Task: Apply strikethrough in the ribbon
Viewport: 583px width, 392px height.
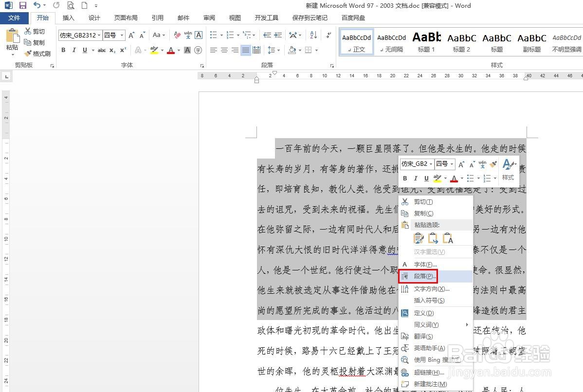Action: tap(102, 50)
